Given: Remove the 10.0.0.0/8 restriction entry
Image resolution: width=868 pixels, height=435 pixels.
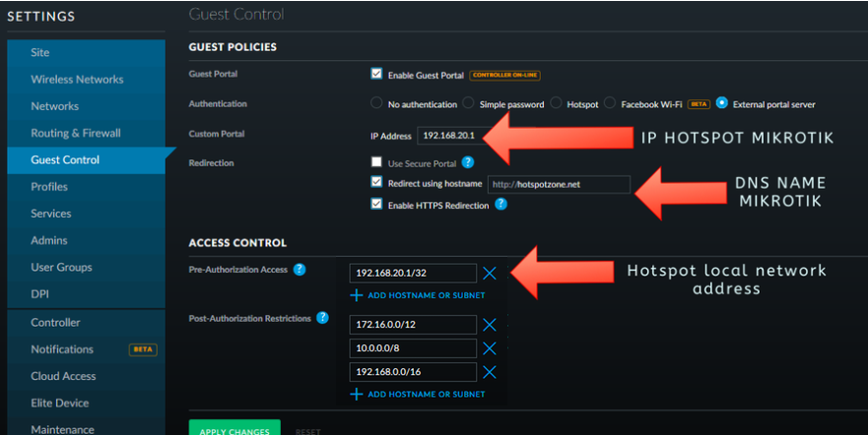Looking at the screenshot, I should point(490,348).
